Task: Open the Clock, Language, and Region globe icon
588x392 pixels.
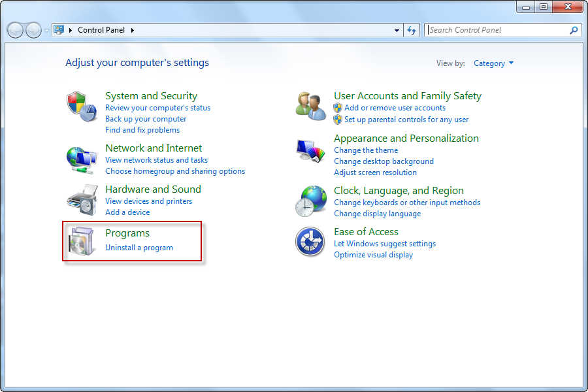Action: 310,201
